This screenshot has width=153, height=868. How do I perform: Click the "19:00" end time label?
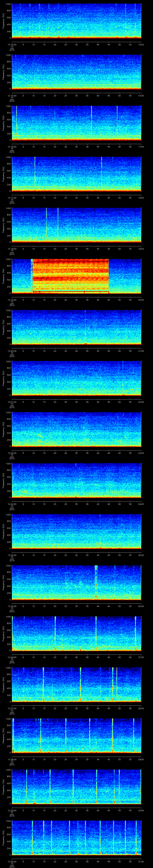[141, 249]
